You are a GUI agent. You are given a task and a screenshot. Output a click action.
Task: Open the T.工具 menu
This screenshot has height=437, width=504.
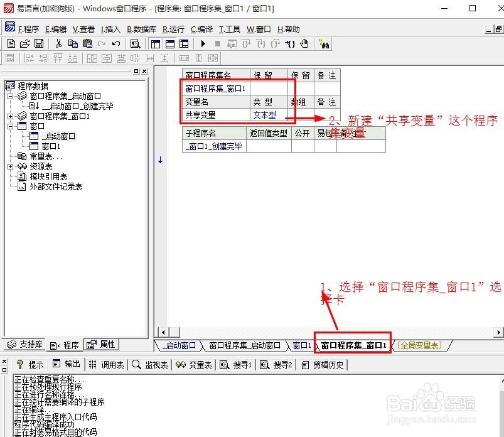(230, 30)
